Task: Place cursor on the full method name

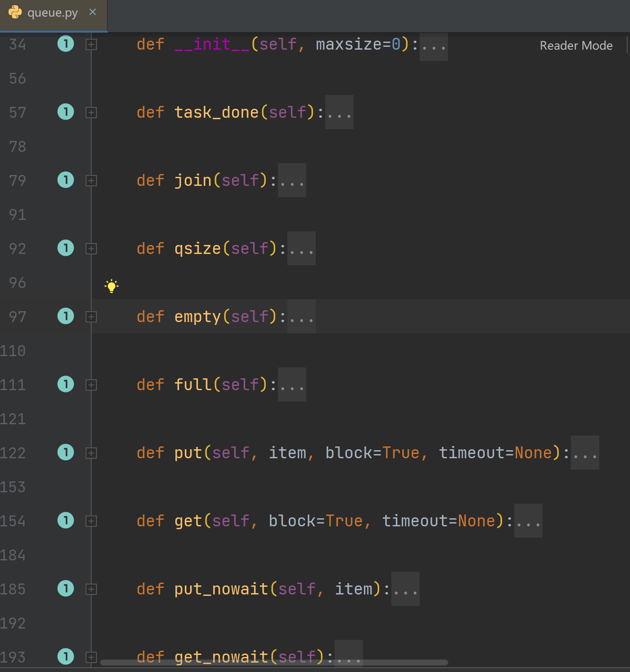Action: (193, 385)
